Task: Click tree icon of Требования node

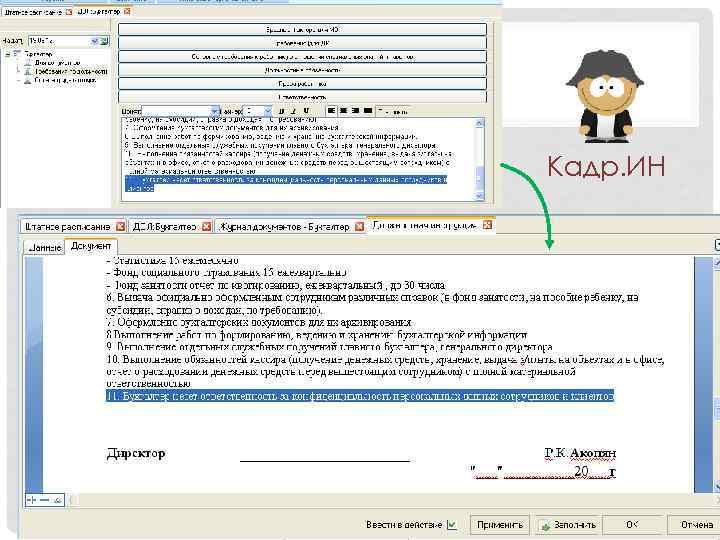Action: coord(28,72)
